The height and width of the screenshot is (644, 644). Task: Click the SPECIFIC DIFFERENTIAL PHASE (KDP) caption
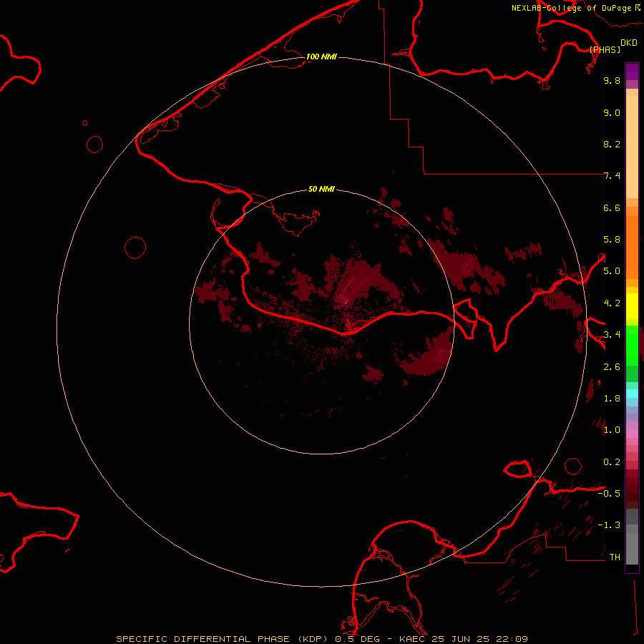(x=222, y=639)
